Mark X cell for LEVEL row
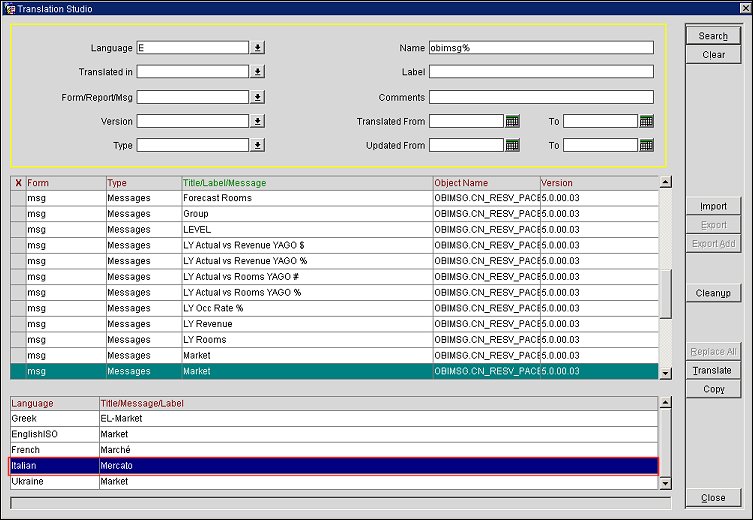The width and height of the screenshot is (753, 520). coord(18,229)
